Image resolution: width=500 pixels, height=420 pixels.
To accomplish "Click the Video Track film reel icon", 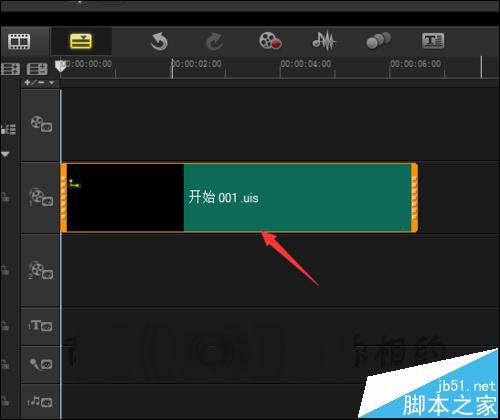I will click(x=41, y=124).
